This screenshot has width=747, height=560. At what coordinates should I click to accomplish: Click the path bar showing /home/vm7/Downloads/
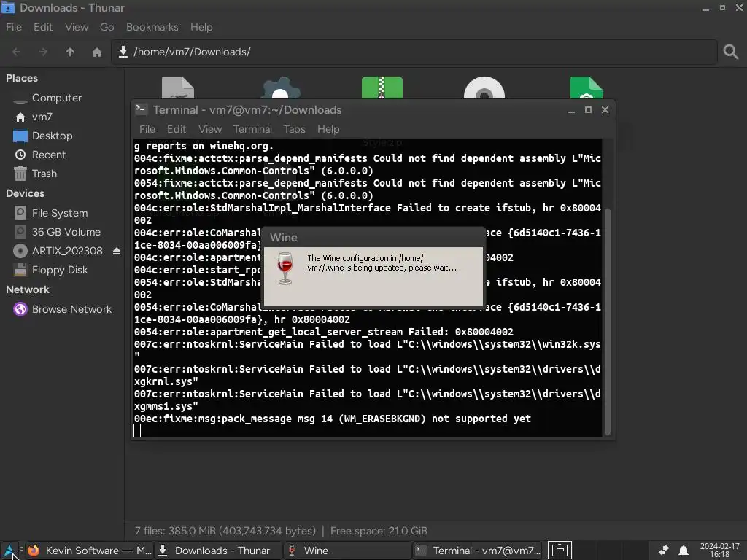coord(414,52)
